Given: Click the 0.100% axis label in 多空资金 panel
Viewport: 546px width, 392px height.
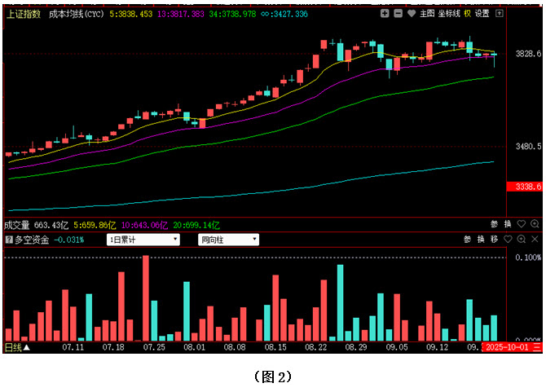Looking at the screenshot, I should (528, 258).
